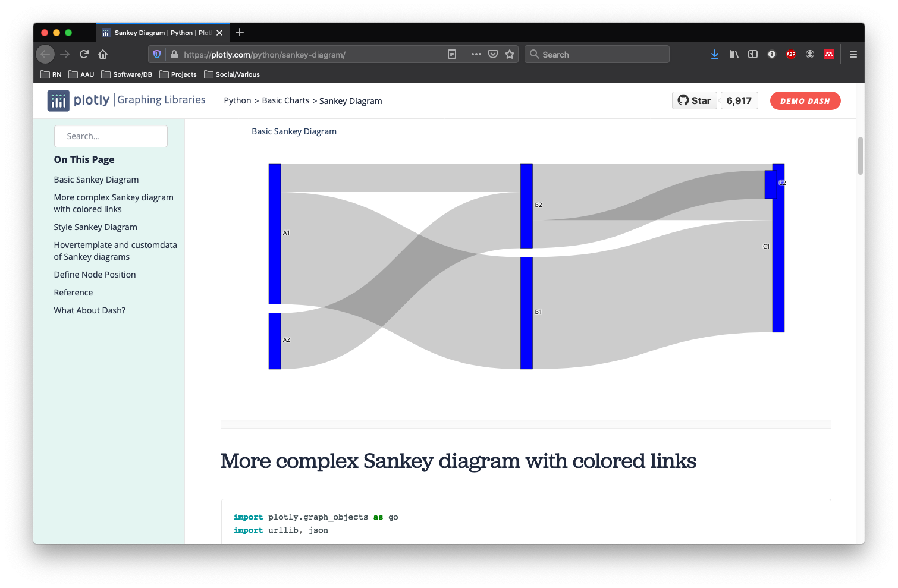Click the blue B2 node bar
This screenshot has width=898, height=588.
[x=526, y=206]
